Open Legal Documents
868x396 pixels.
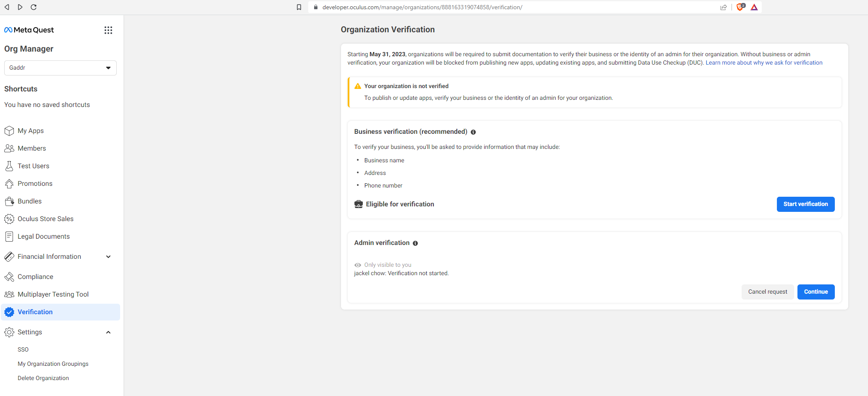click(x=44, y=237)
